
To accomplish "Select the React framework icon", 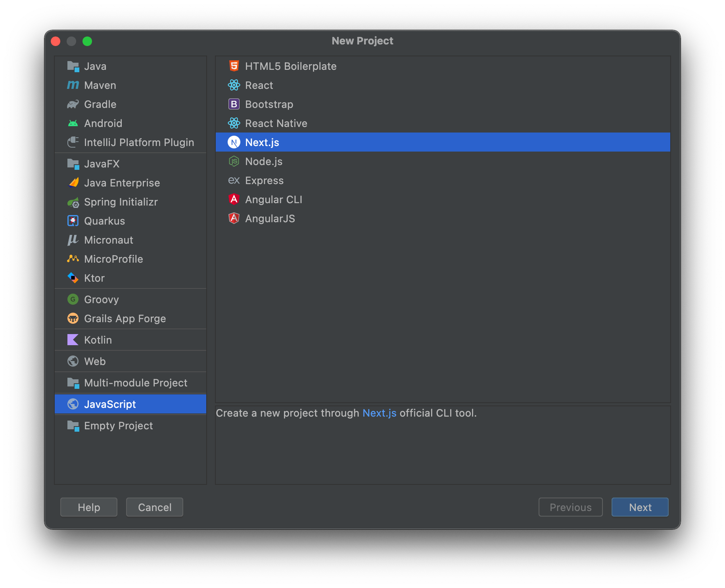I will 234,85.
